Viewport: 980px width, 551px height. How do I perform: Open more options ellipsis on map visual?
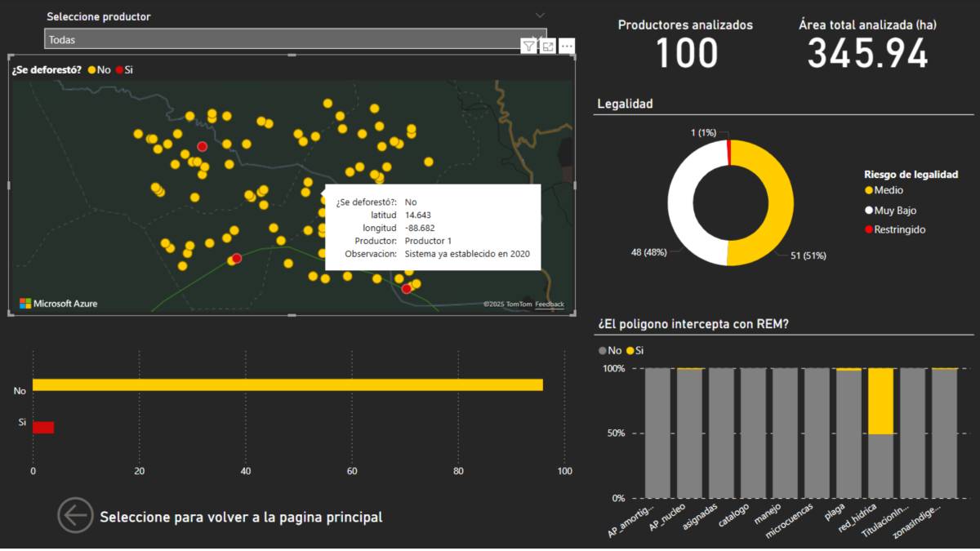(x=567, y=47)
